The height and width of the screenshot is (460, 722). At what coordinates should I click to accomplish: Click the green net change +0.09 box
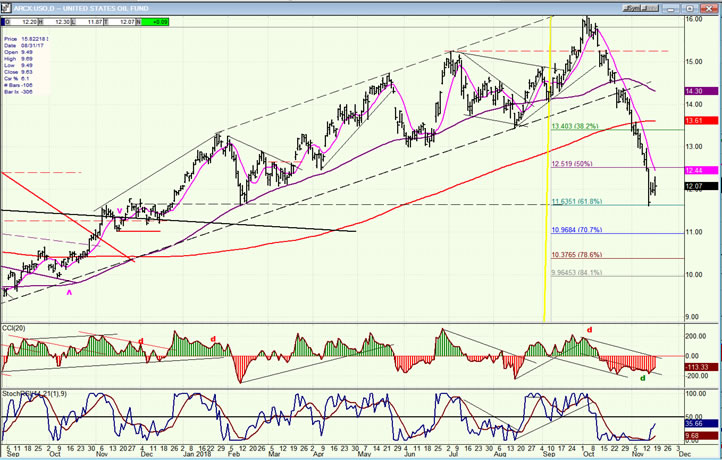[155, 22]
